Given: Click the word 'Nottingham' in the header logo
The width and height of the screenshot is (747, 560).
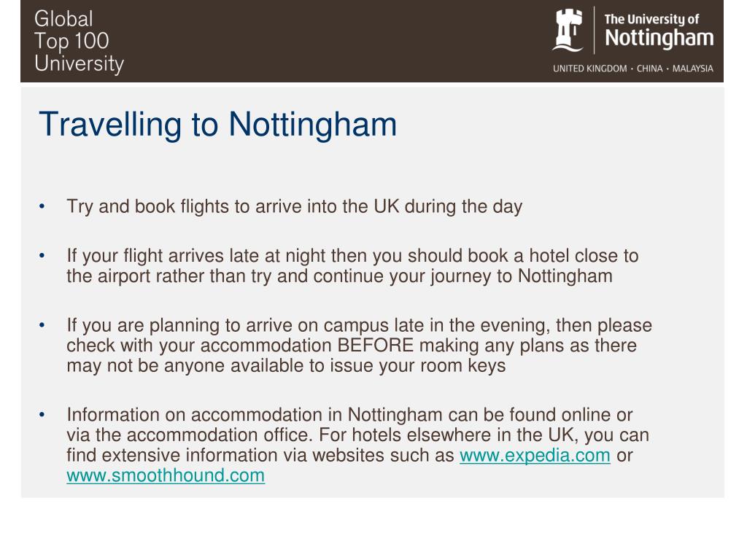Looking at the screenshot, I should point(659,39).
